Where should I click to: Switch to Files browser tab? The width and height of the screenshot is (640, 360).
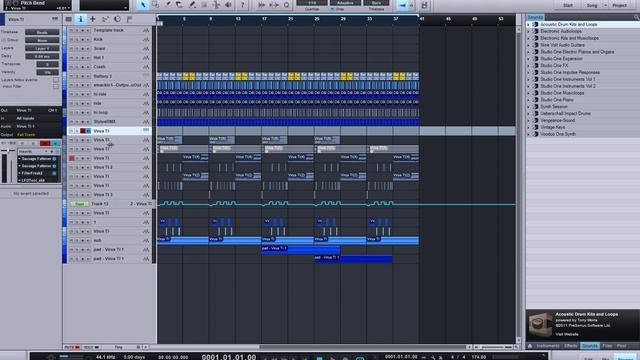pos(607,346)
